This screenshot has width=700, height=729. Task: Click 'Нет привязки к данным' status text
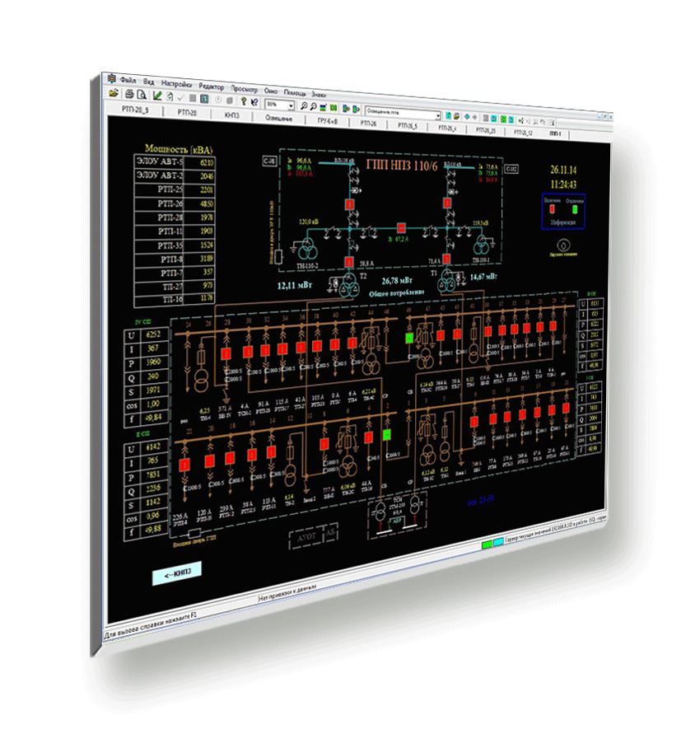tap(287, 594)
